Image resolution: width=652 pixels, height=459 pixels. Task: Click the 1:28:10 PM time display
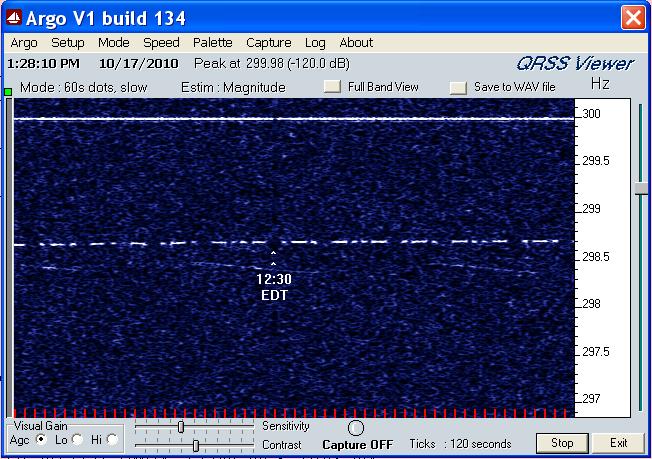click(x=43, y=64)
